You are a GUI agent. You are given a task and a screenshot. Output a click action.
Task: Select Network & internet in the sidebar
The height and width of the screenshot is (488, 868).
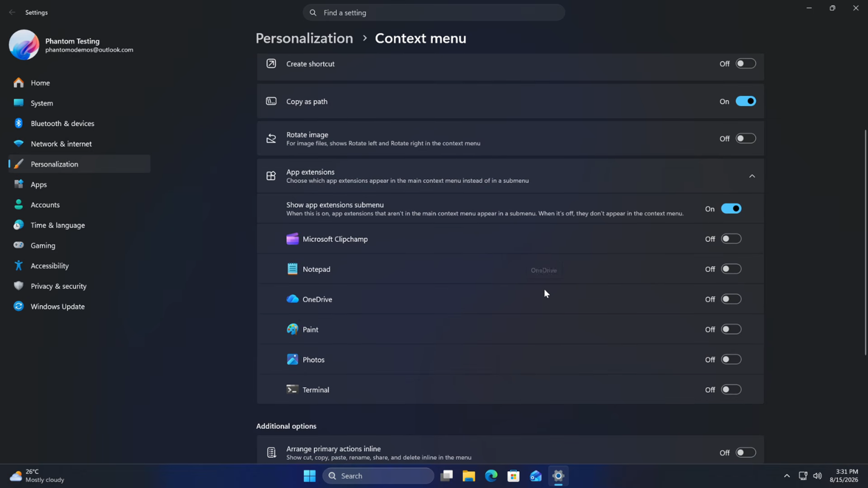point(80,144)
